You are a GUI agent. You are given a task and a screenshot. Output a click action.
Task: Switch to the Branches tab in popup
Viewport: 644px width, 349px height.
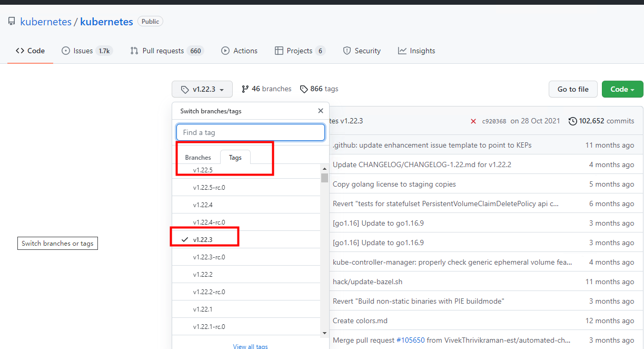click(x=198, y=158)
